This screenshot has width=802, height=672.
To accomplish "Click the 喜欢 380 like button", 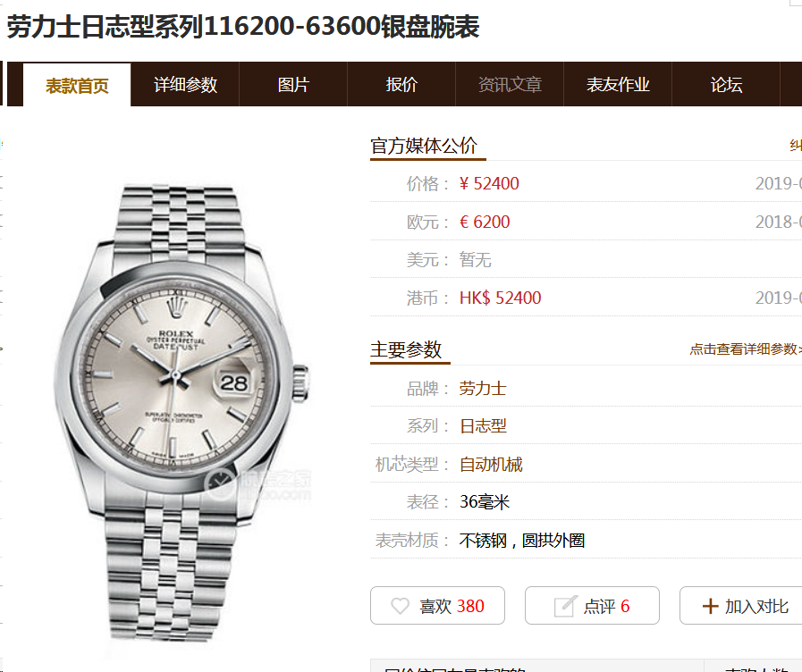I will (x=437, y=606).
